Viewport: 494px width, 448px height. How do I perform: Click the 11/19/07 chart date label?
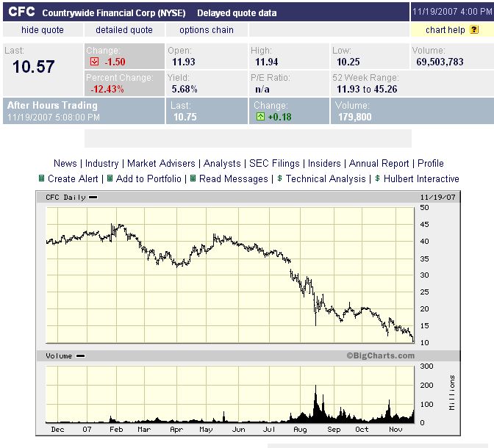point(437,198)
